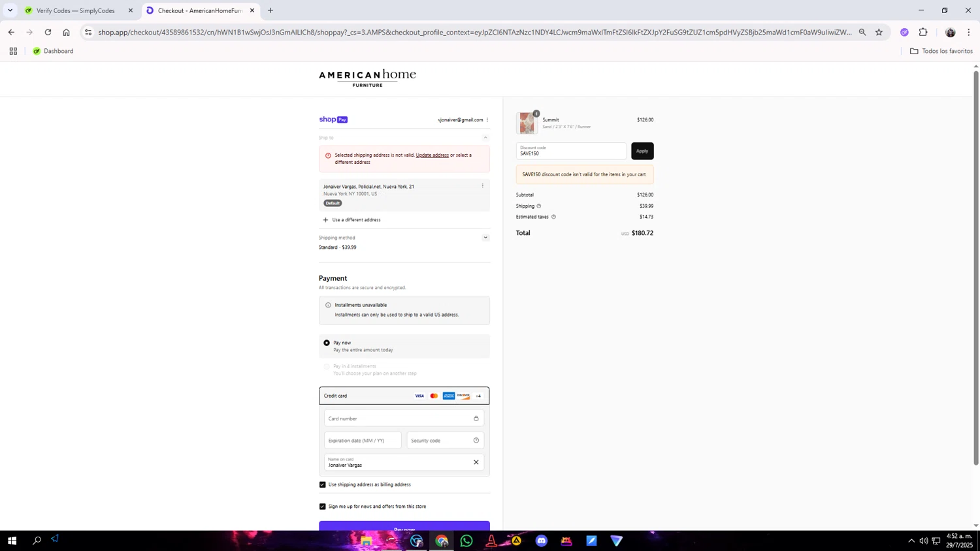The image size is (980, 551).
Task: Click the Summit rug thumbnail
Action: coord(527,123)
